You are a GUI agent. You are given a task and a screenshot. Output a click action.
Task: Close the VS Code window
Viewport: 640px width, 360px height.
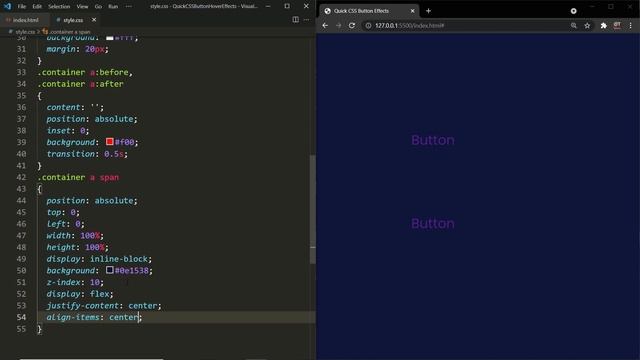306,6
